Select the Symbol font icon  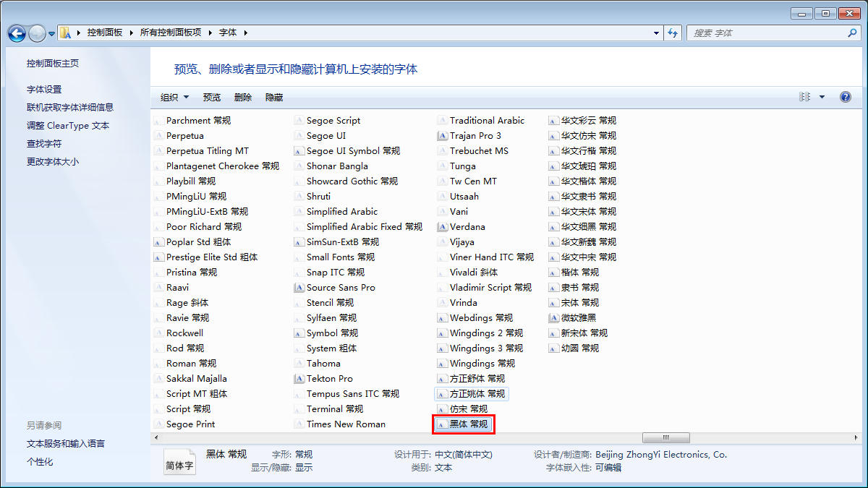(x=299, y=333)
